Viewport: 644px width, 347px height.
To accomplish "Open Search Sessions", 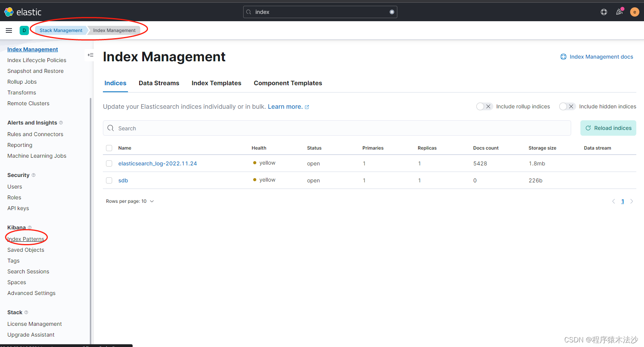I will pyautogui.click(x=28, y=271).
